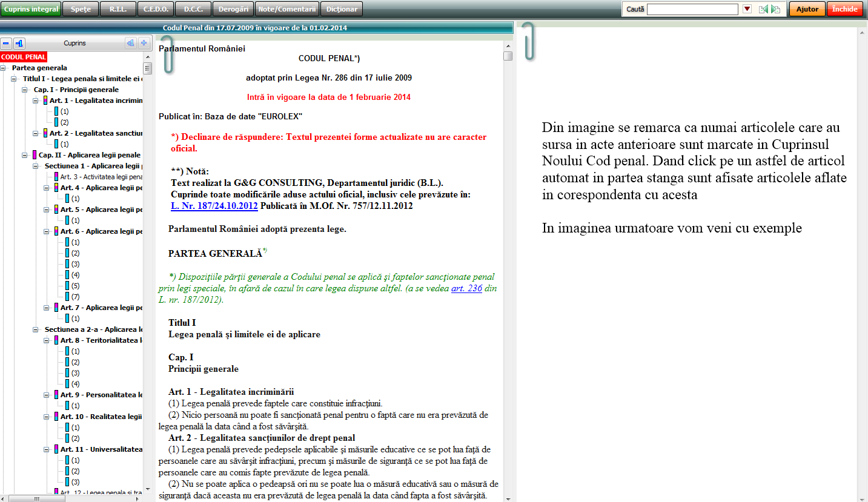The width and height of the screenshot is (868, 502).
Task: Select paragraph (3) under Art. 11
Action: click(x=76, y=482)
